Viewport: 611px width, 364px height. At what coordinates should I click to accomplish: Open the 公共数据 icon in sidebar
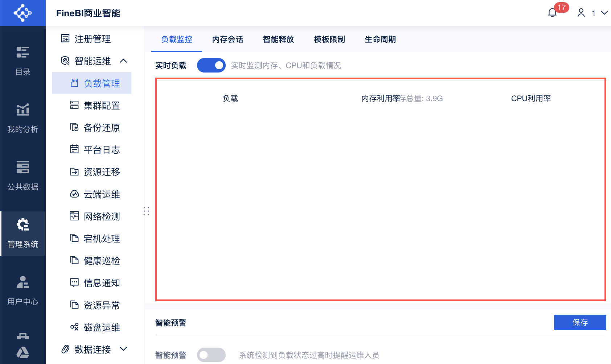(x=23, y=167)
